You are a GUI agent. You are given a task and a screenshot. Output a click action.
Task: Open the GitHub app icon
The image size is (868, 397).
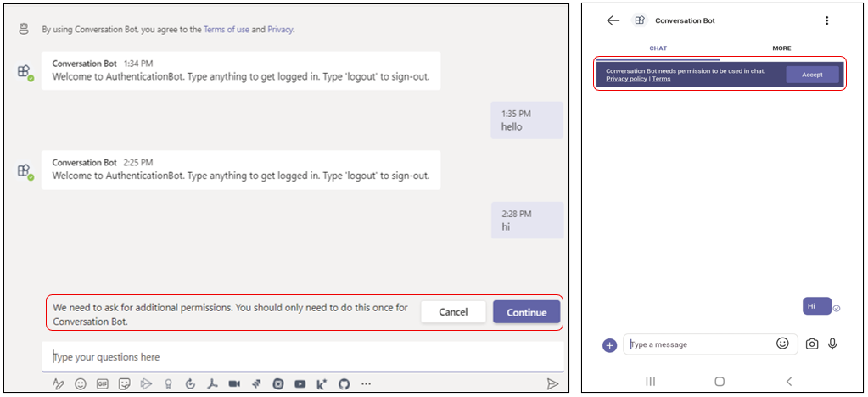click(x=344, y=383)
